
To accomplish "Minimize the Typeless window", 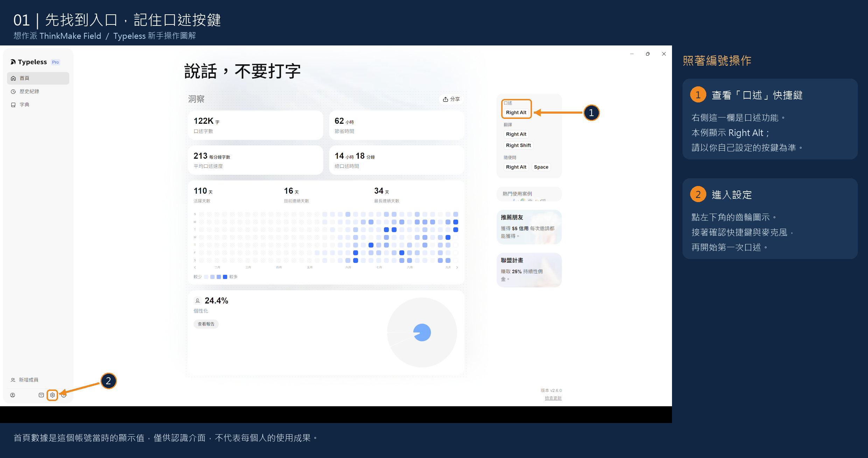I will pos(632,54).
